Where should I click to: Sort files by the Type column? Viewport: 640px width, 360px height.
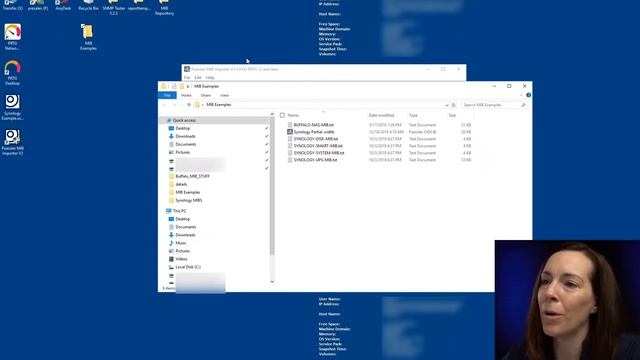click(x=413, y=116)
